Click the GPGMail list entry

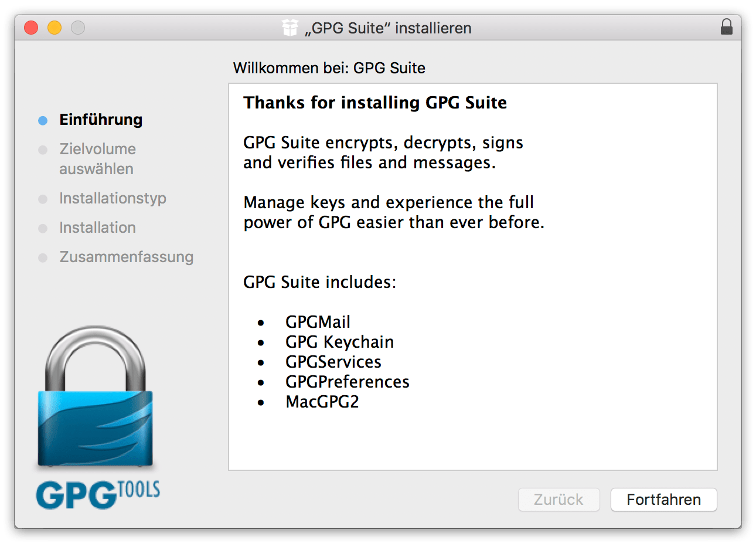coord(318,322)
